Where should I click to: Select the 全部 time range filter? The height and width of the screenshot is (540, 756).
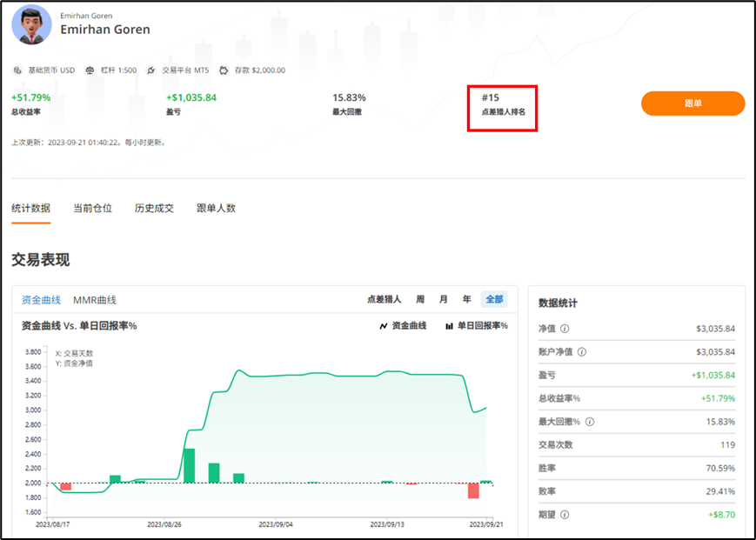click(x=494, y=299)
